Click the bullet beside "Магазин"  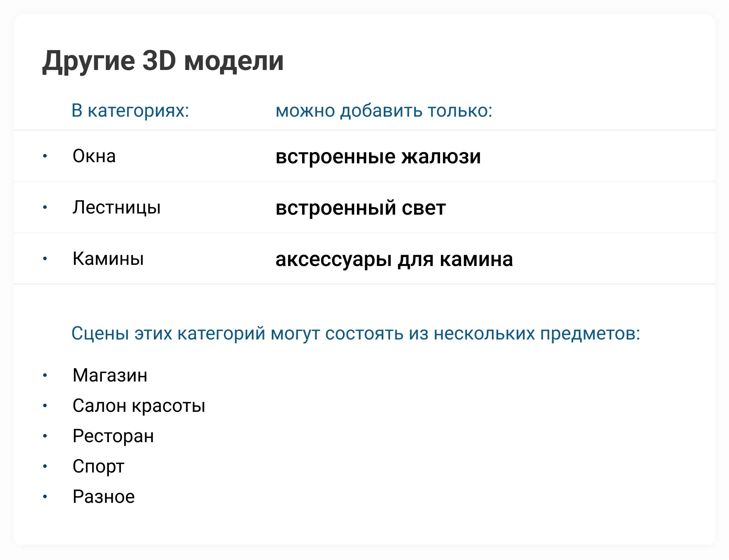pos(45,375)
